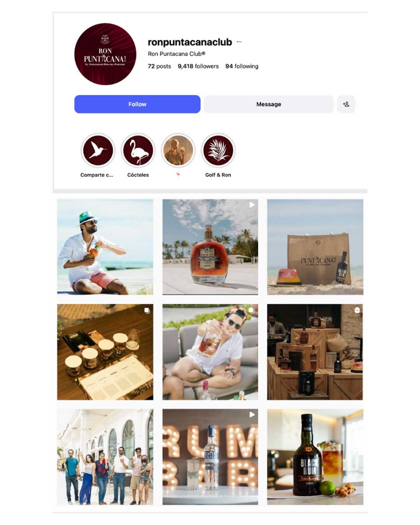
Task: Click the Message button
Action: pyautogui.click(x=269, y=104)
